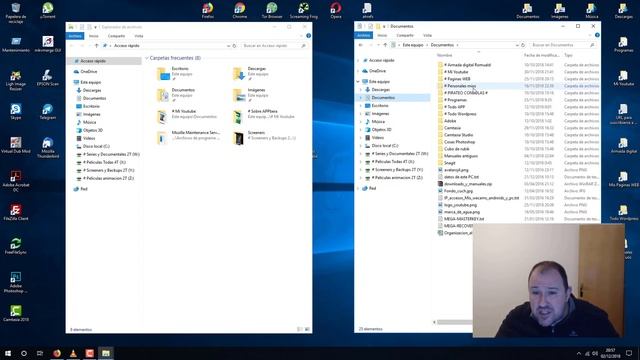This screenshot has height=360, width=640.
Task: Open the Light Image Resizer desktop icon
Action: point(16,80)
